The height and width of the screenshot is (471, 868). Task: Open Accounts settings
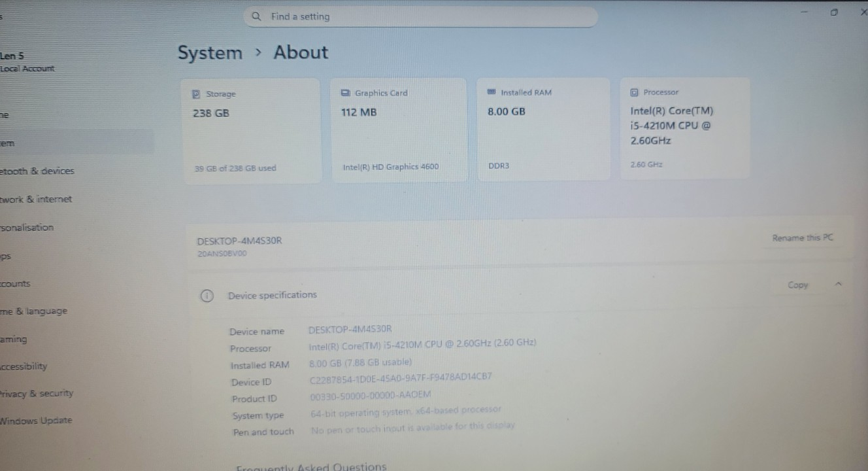pyautogui.click(x=15, y=284)
